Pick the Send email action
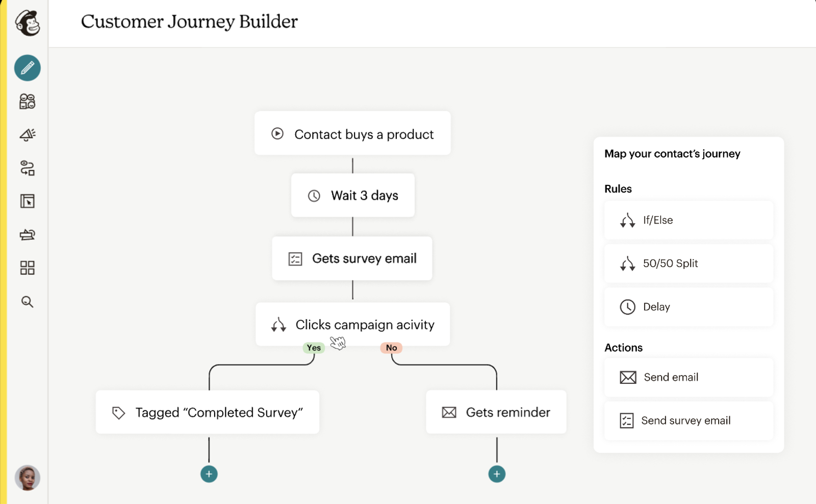 [688, 377]
